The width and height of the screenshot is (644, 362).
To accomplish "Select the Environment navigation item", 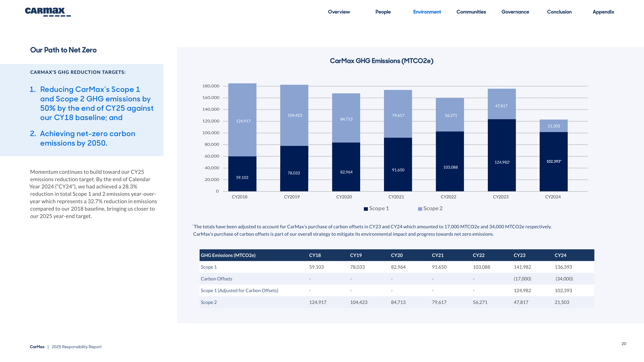I will [427, 12].
